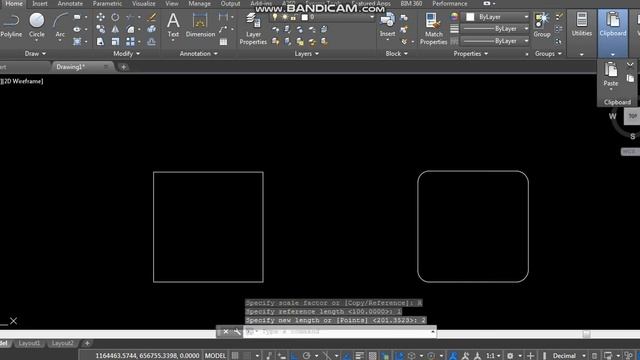The height and width of the screenshot is (360, 640).
Task: Add a new drawing tab with plus
Action: coord(124,67)
